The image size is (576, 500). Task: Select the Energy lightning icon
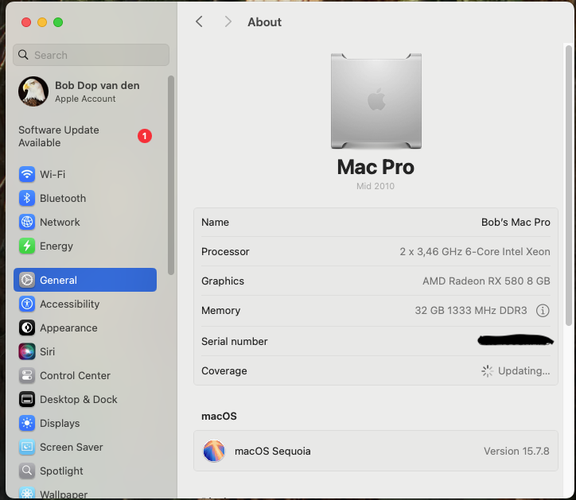[27, 246]
